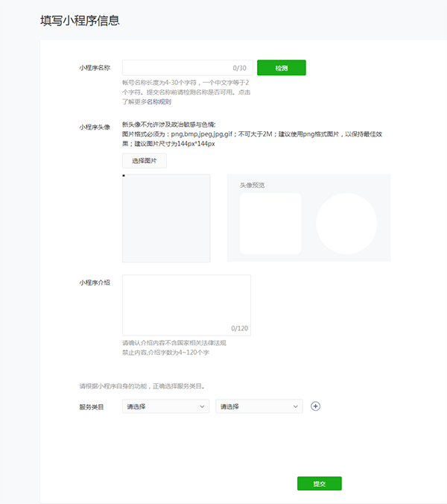This screenshot has height=504, width=447.
Task: Open the first 请选择 service category dropdown
Action: click(165, 406)
